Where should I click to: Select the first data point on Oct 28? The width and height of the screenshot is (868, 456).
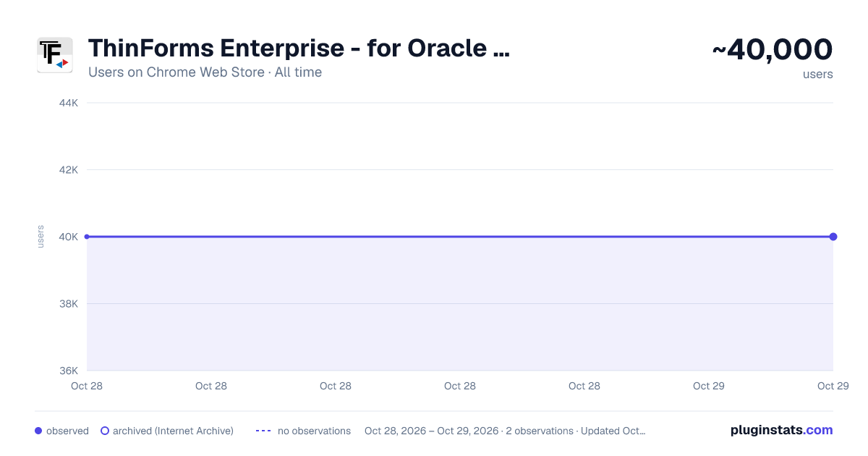[87, 237]
